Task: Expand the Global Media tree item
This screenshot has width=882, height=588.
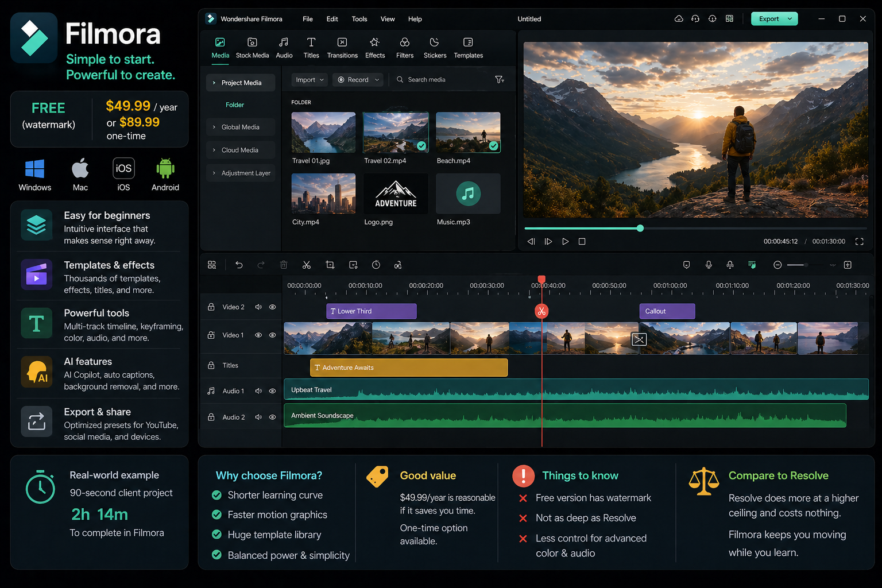Action: 240,127
